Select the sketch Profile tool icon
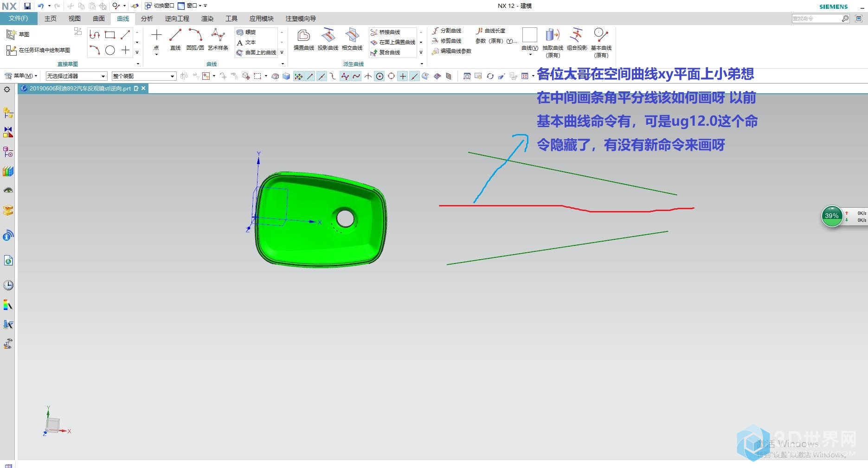This screenshot has height=468, width=868. click(x=95, y=35)
